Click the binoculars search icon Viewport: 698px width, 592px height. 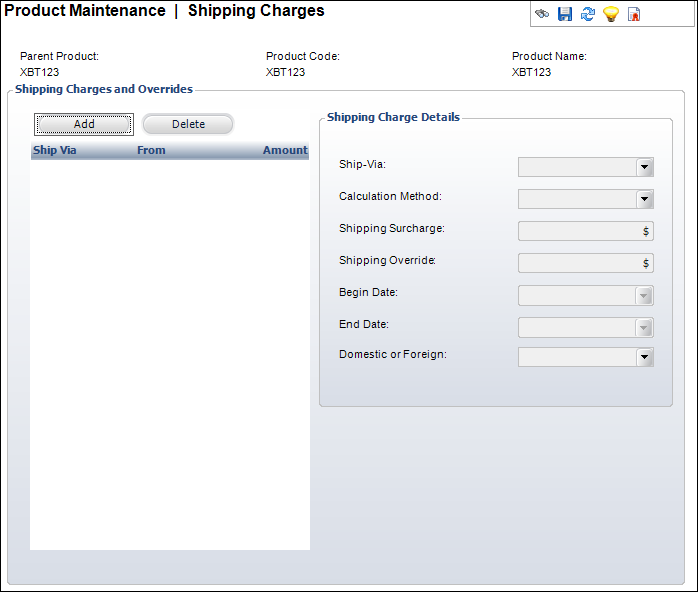[x=542, y=14]
